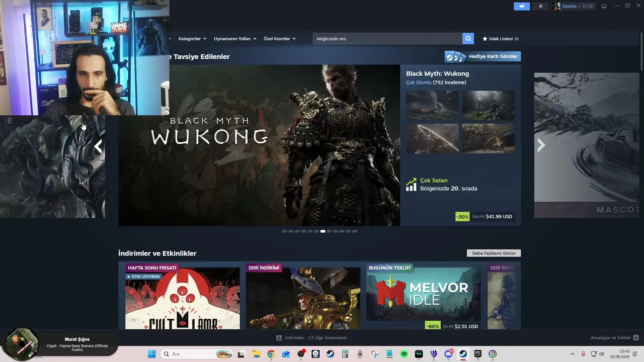Click the Daha Fazlasını Görün button

pos(494,253)
